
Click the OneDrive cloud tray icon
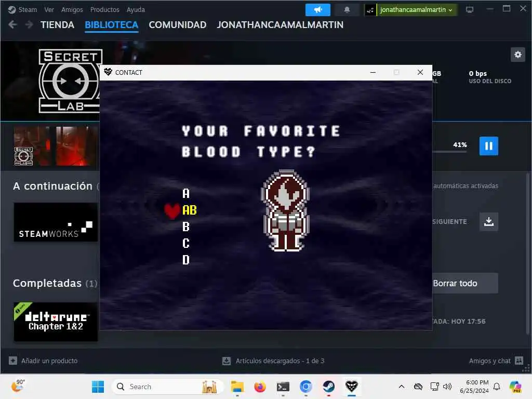coord(418,387)
